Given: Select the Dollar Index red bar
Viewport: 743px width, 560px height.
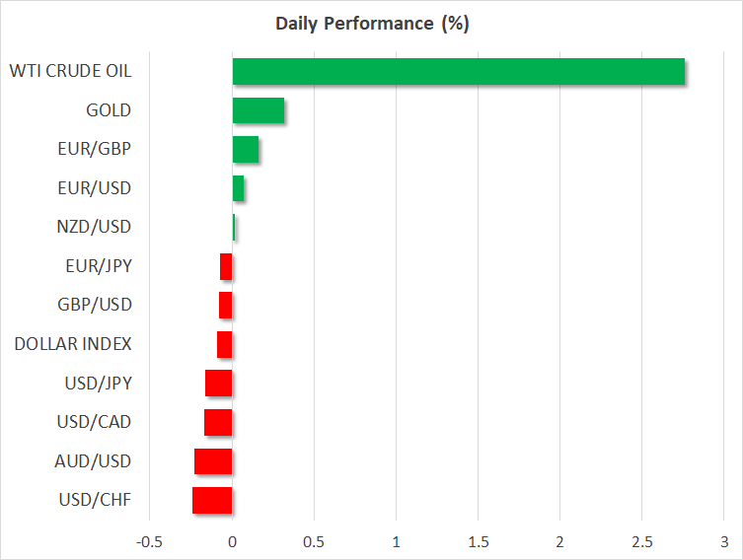Looking at the screenshot, I should [224, 344].
